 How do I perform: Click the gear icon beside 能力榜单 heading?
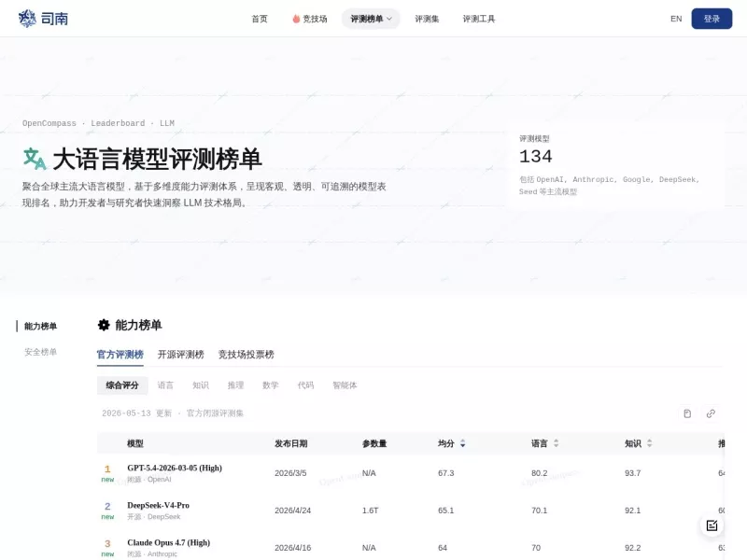104,325
